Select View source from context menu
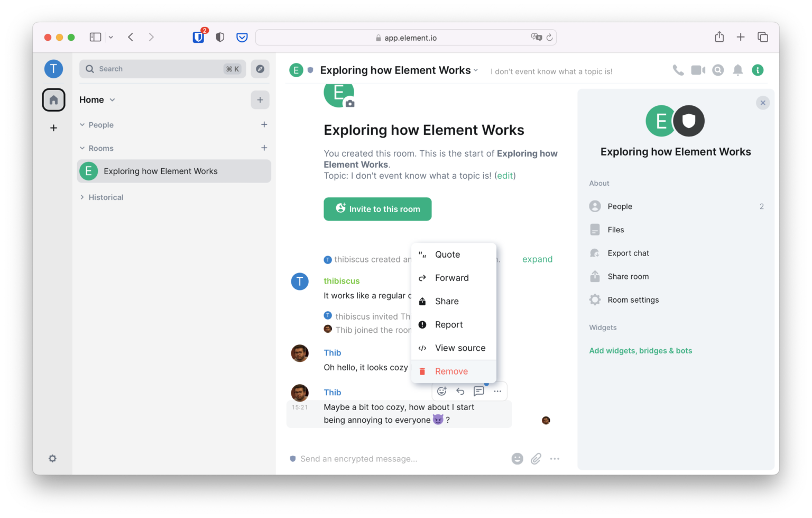 pyautogui.click(x=460, y=348)
